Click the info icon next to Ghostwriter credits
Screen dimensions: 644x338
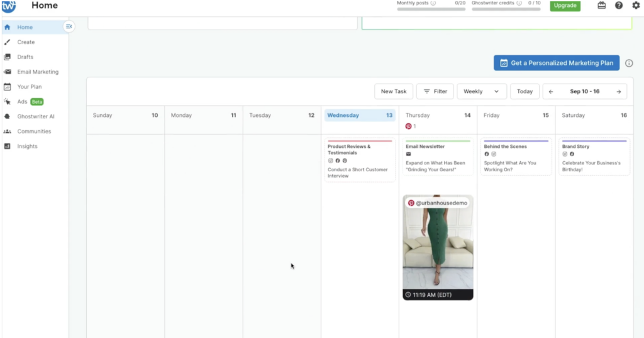(x=519, y=3)
